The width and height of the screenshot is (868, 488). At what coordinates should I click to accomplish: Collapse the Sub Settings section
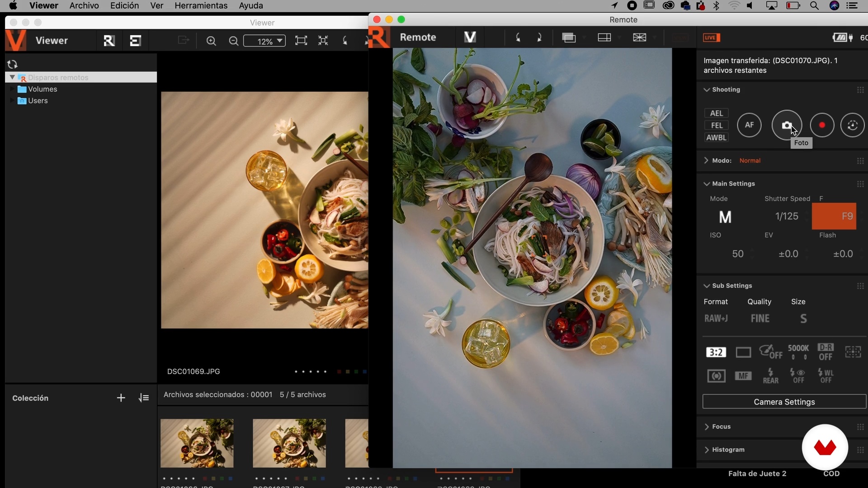(707, 286)
